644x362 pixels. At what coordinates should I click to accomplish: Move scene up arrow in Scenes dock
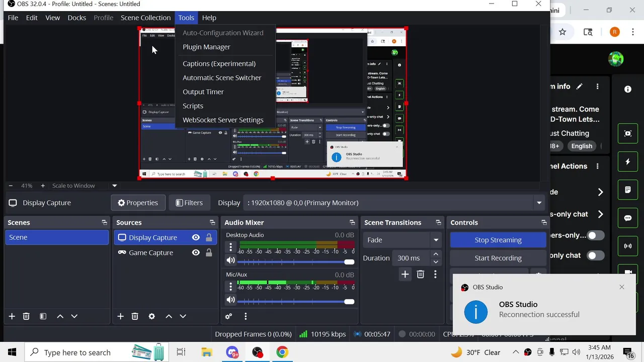click(60, 316)
